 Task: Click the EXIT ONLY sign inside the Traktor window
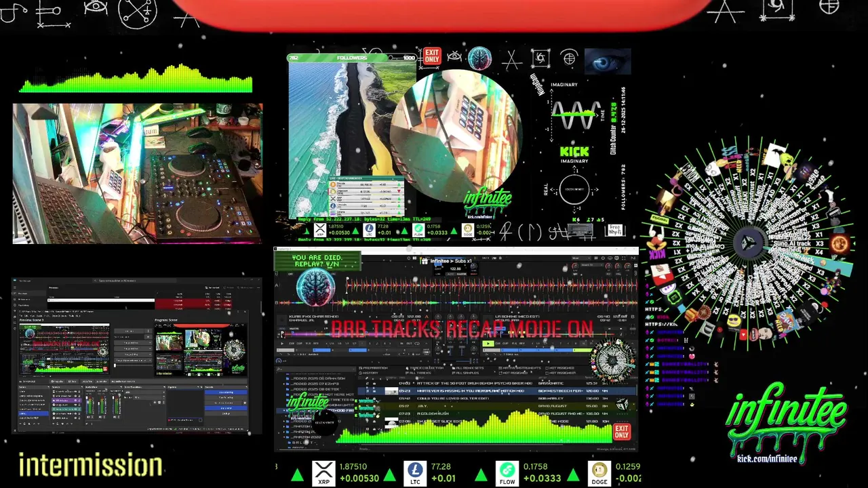(x=622, y=432)
